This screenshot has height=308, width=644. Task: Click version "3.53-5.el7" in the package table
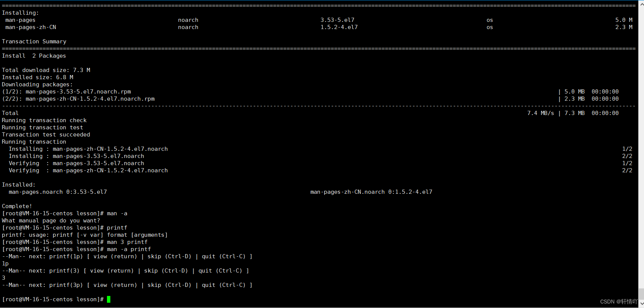(337, 20)
